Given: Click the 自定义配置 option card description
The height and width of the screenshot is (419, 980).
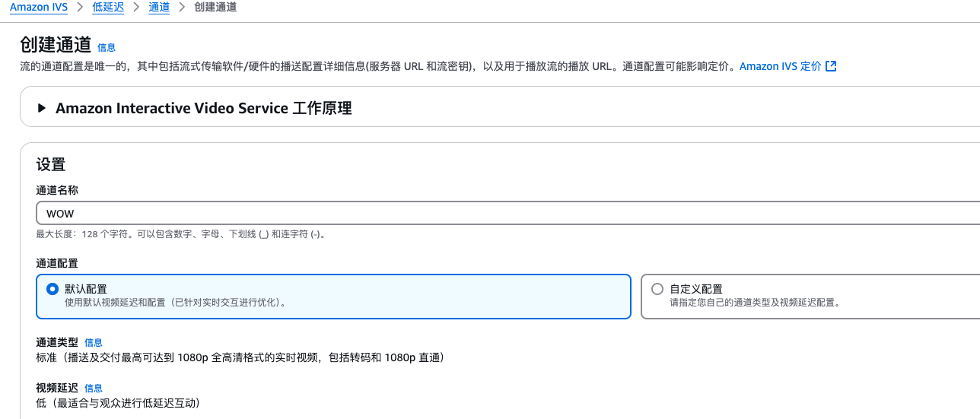Looking at the screenshot, I should click(755, 302).
